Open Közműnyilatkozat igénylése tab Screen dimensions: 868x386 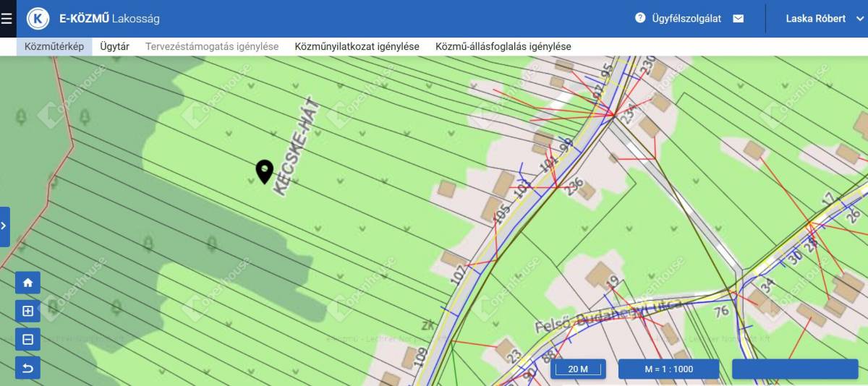[357, 46]
